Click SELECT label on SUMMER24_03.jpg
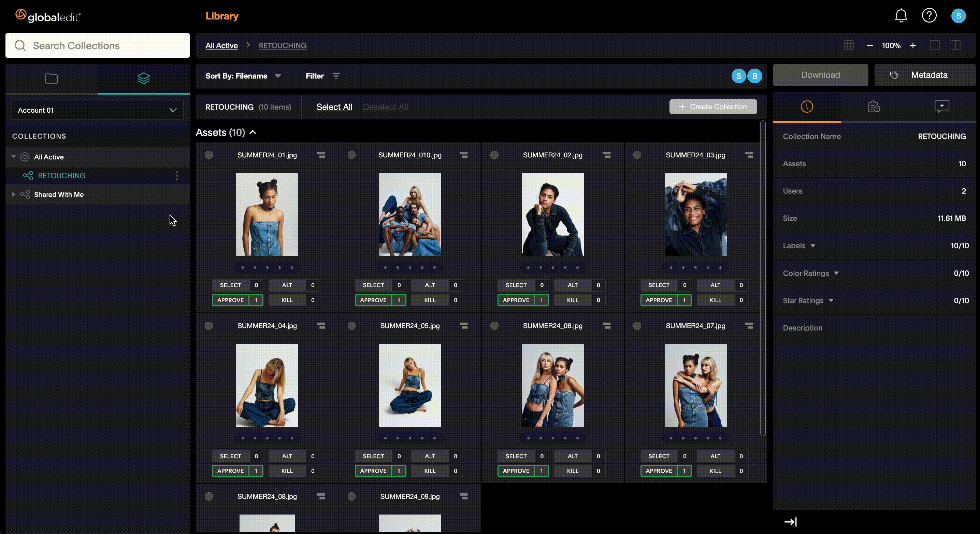 (659, 285)
